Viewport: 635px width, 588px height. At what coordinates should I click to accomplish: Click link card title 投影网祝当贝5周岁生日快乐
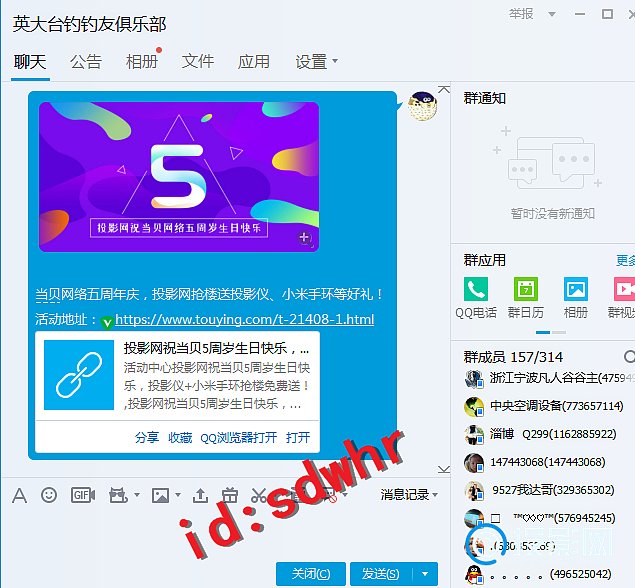217,348
